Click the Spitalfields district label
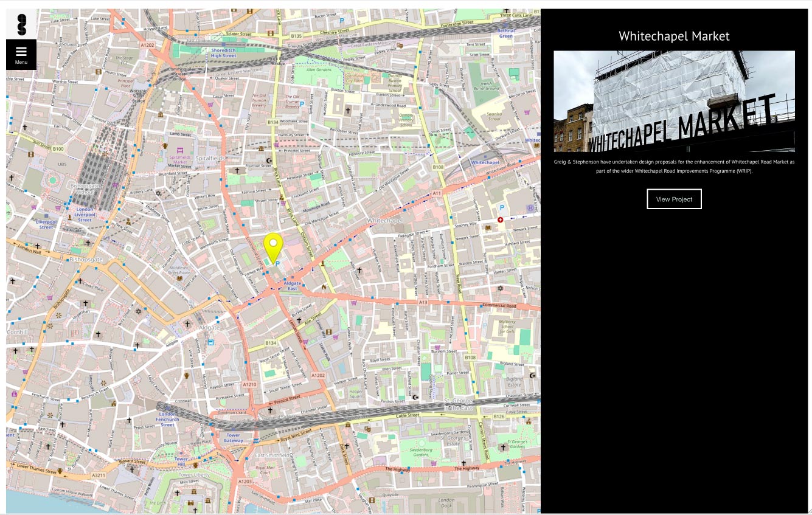 [210, 158]
